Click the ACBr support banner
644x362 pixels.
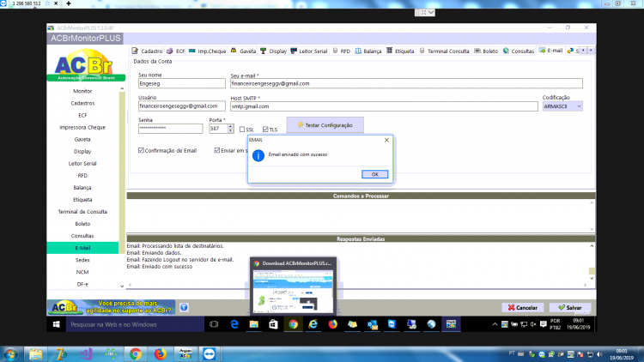click(112, 307)
